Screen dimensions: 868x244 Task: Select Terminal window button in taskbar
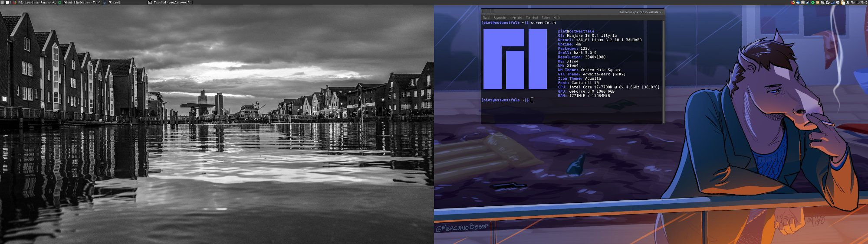[172, 3]
